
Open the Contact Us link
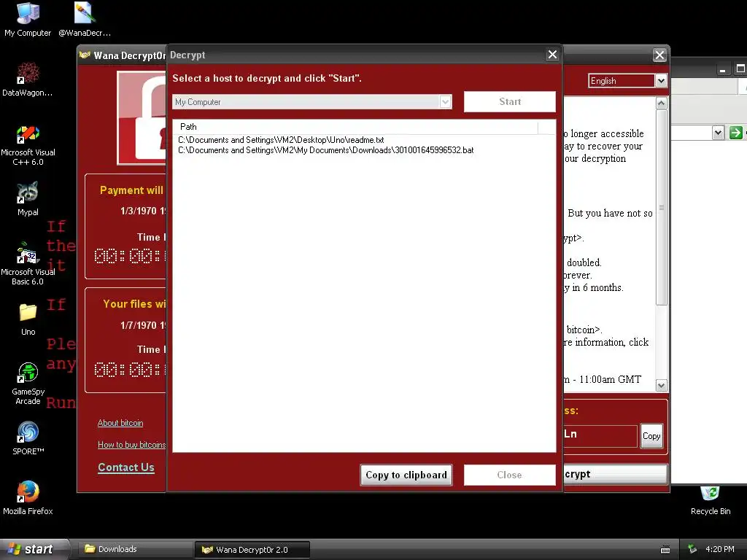[x=126, y=467]
